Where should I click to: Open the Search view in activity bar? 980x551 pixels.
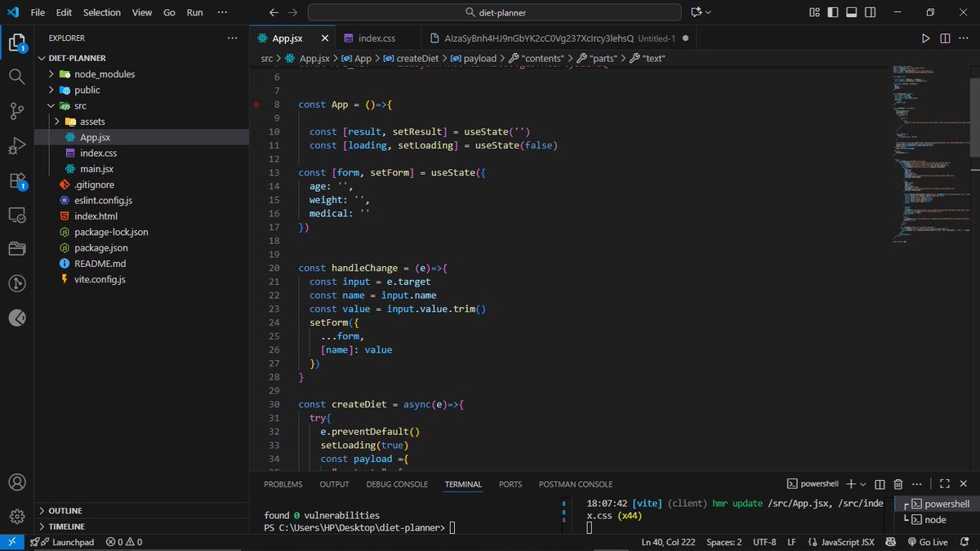click(x=16, y=76)
